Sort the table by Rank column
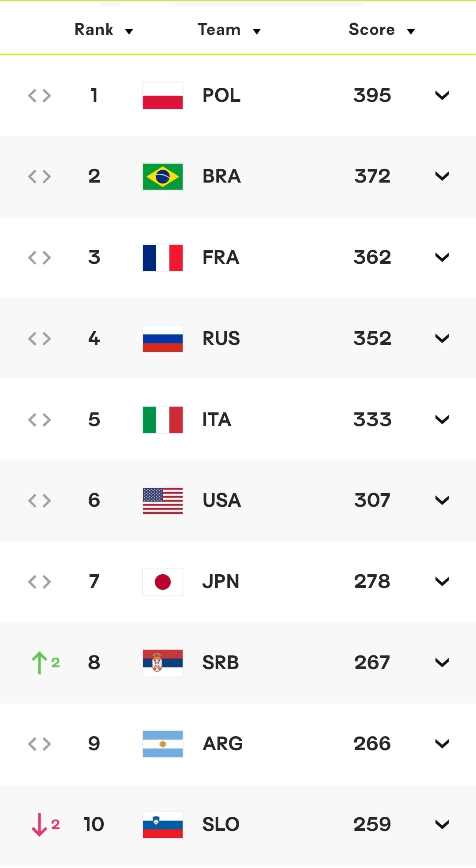The image size is (476, 868). click(x=104, y=30)
